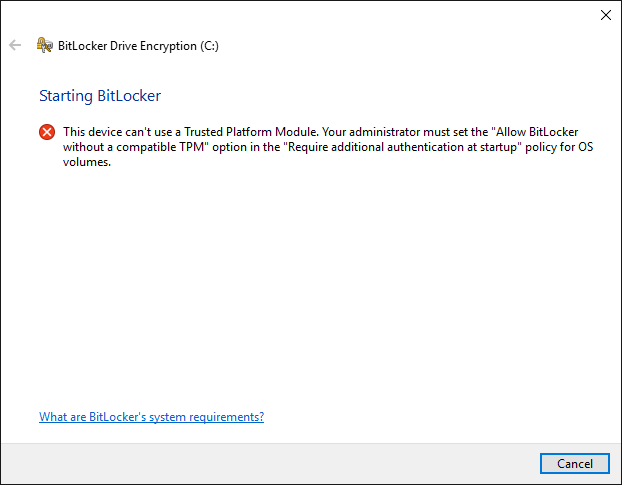
Task: Click the Trusted Platform Module error message
Action: (328, 147)
